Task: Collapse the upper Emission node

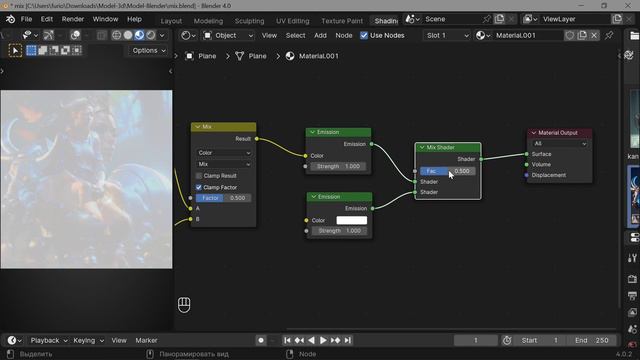Action: click(313, 132)
